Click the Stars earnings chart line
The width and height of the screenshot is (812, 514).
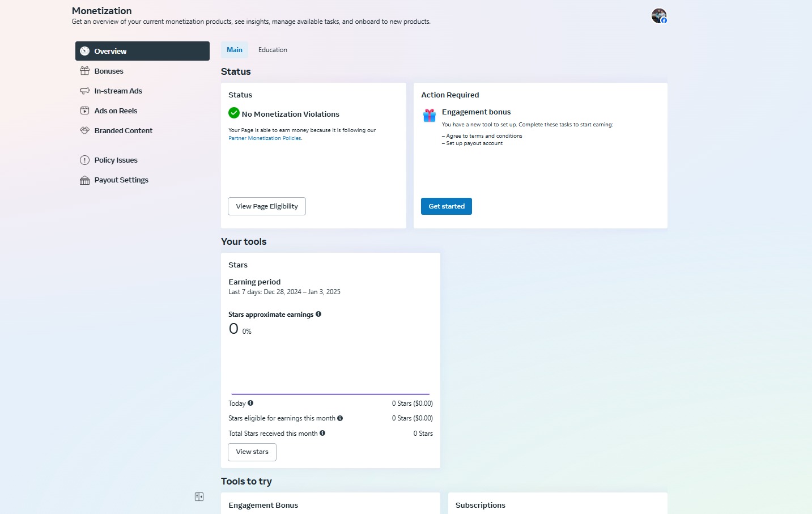(330, 394)
